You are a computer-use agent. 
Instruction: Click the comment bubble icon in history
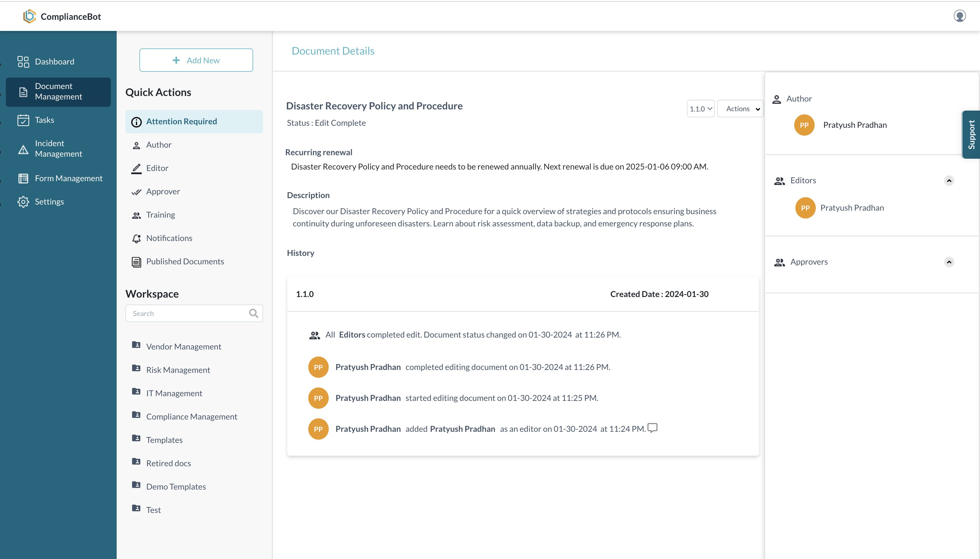point(652,428)
